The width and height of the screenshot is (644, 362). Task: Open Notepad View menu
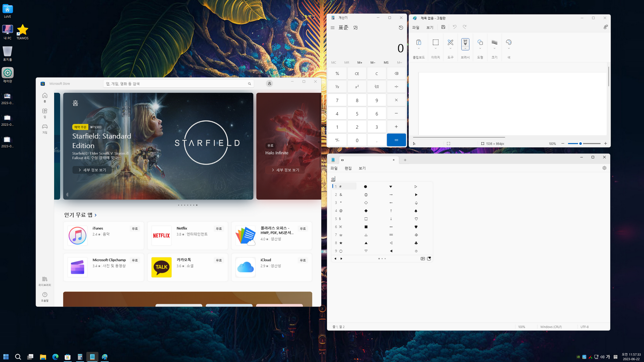[x=362, y=168]
